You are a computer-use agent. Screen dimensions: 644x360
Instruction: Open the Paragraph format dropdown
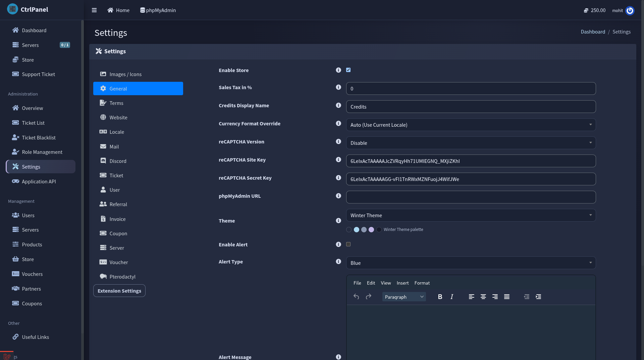tap(404, 297)
